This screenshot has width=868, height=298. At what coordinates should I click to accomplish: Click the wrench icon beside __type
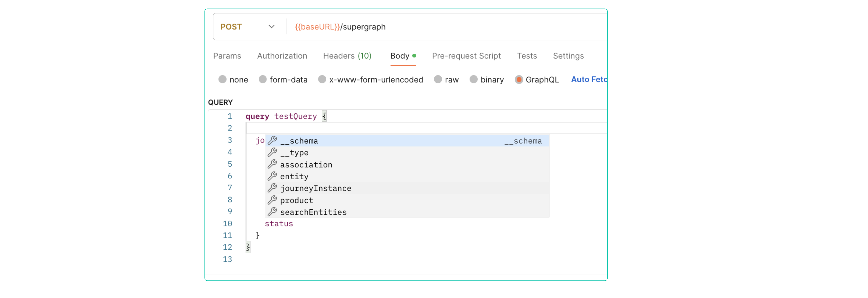click(x=272, y=152)
